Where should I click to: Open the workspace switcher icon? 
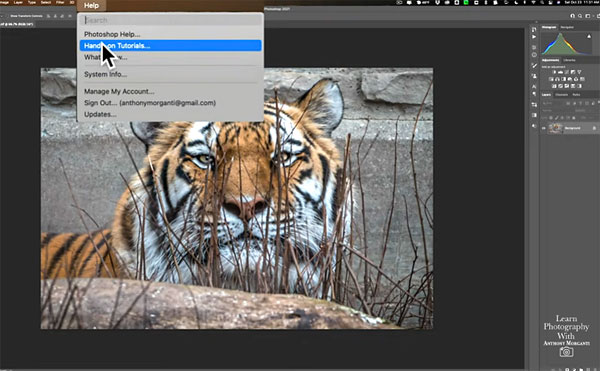pyautogui.click(x=588, y=16)
